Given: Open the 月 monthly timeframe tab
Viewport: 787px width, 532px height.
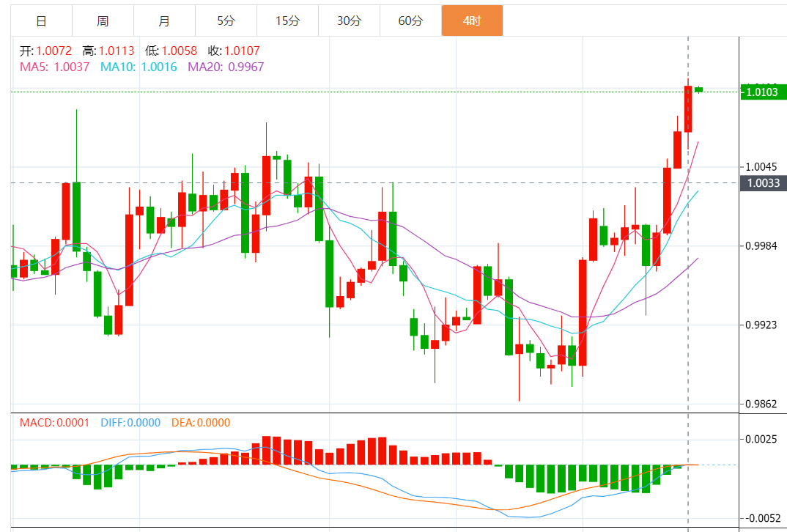Looking at the screenshot, I should [165, 21].
